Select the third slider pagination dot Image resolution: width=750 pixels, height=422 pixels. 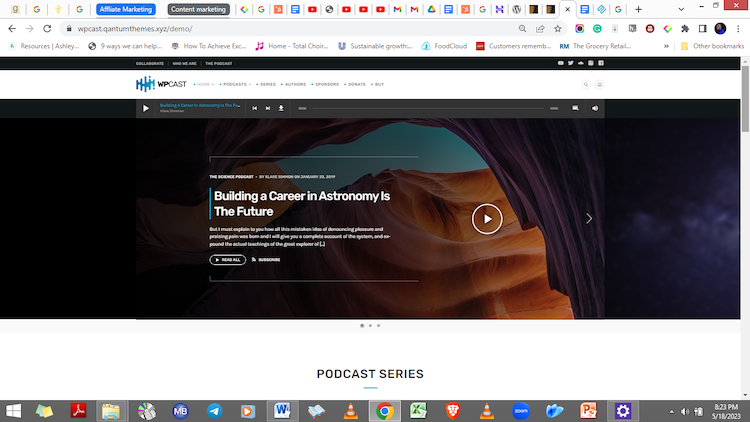378,326
